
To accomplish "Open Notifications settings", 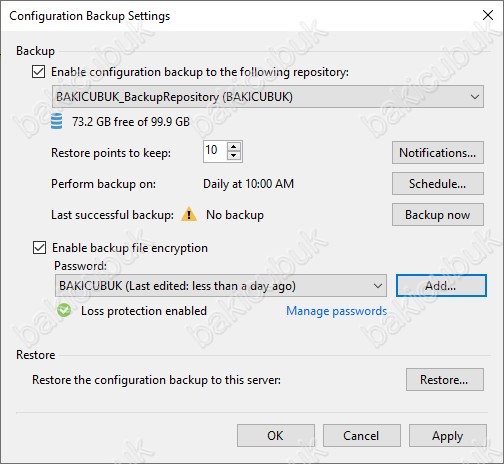I will tap(438, 153).
